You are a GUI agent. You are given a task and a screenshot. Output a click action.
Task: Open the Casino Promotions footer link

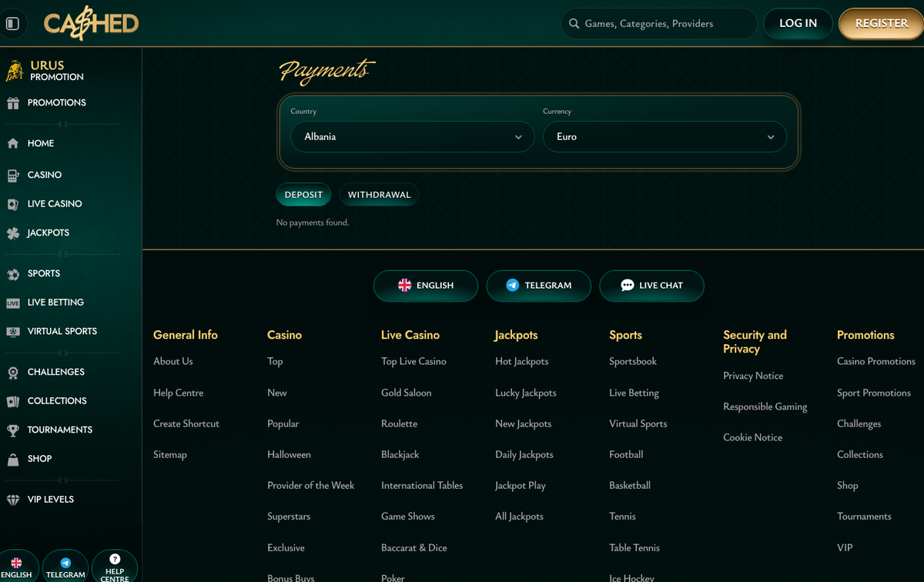click(x=876, y=362)
